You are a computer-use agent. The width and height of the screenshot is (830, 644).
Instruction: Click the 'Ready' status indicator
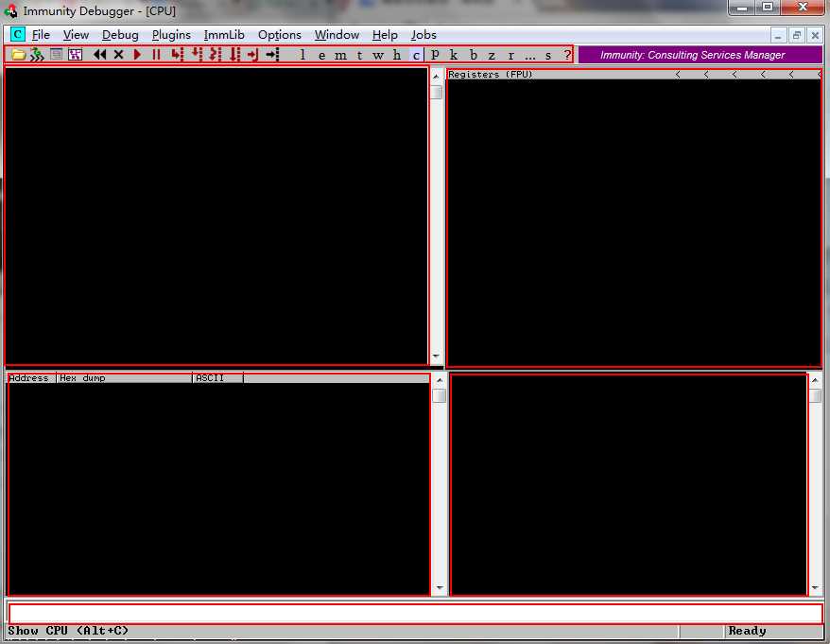(x=747, y=631)
